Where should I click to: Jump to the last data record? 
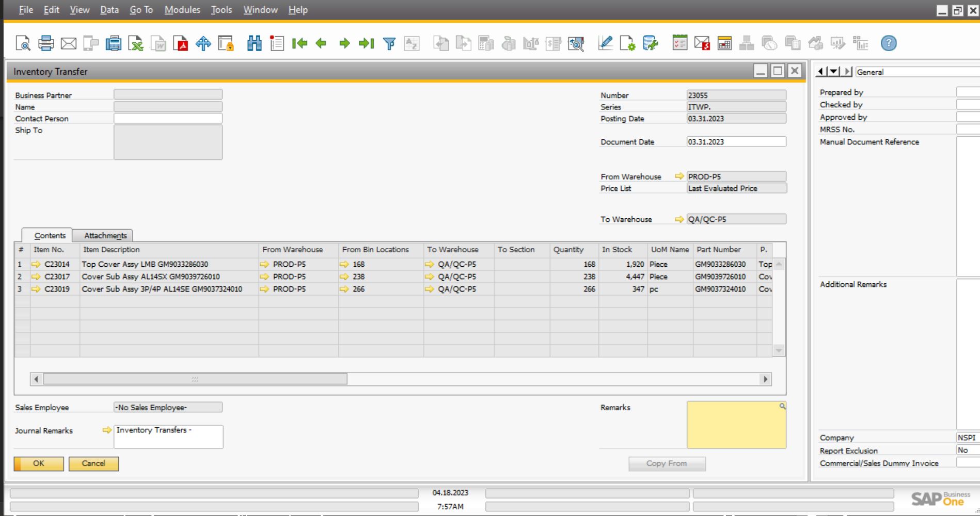367,43
